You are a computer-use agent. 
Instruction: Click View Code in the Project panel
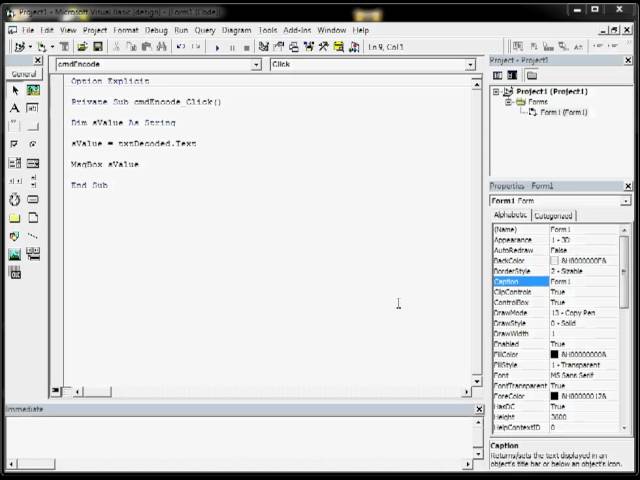(x=498, y=75)
